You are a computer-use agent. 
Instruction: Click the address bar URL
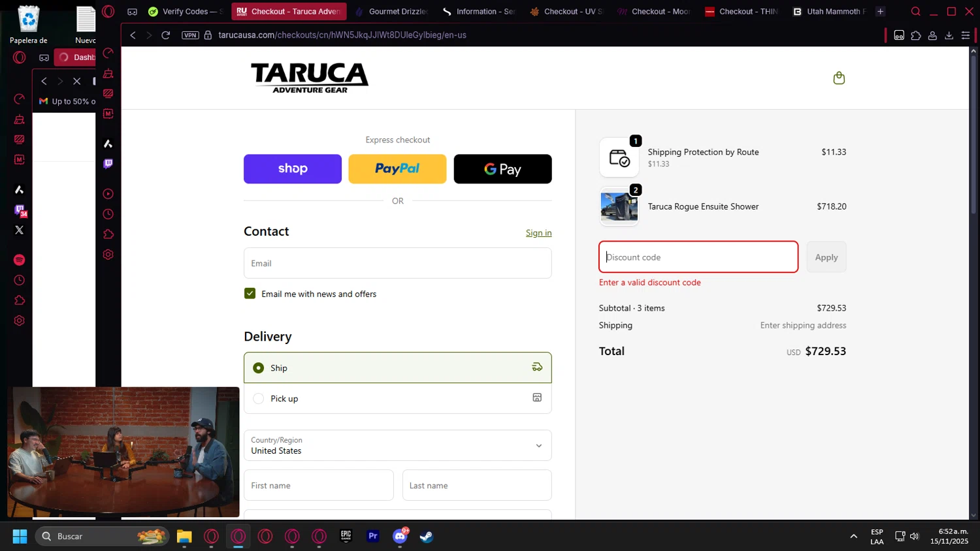(342, 35)
